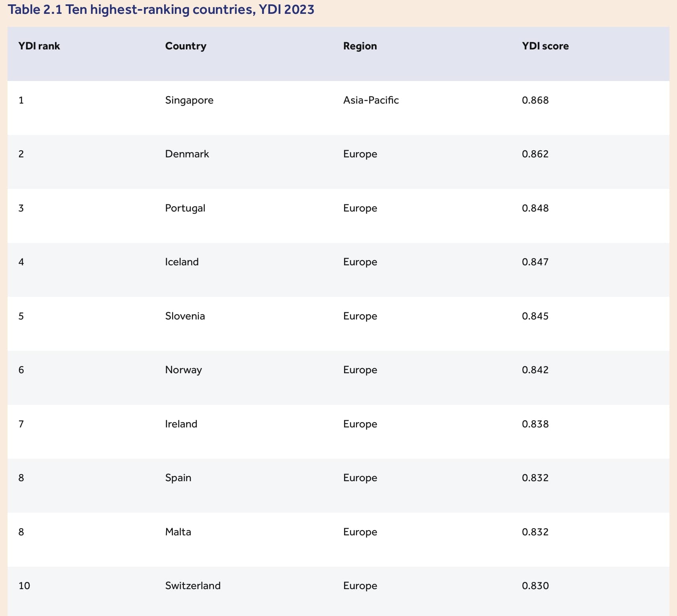Click the Singapore country cell
Image resolution: width=677 pixels, height=616 pixels.
tap(189, 100)
